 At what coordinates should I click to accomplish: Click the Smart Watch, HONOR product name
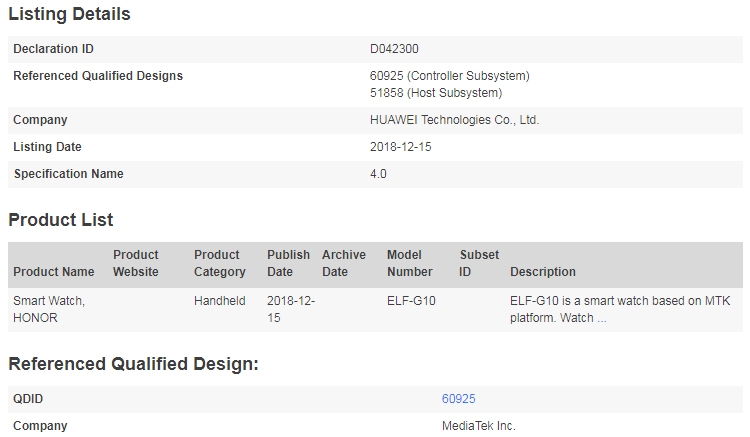click(x=49, y=309)
